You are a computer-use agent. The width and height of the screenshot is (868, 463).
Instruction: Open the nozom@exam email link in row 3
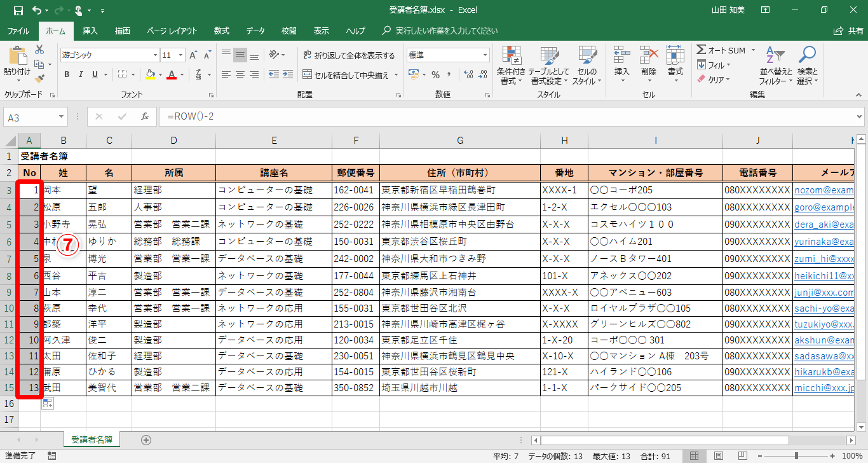click(x=824, y=190)
